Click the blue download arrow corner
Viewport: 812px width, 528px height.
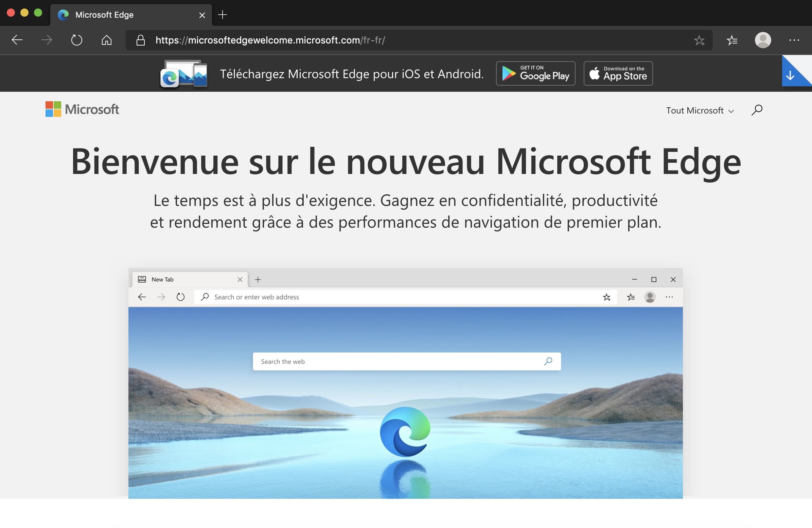click(791, 75)
